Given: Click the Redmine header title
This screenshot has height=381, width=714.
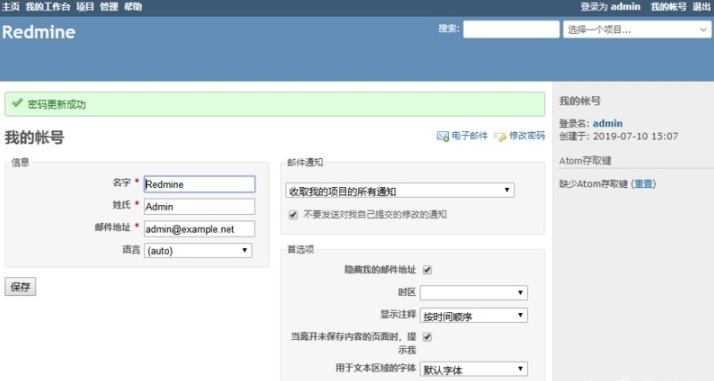Looking at the screenshot, I should (39, 32).
